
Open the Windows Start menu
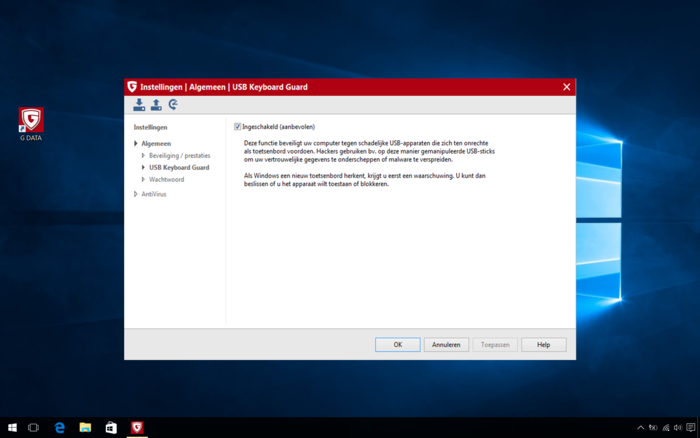pyautogui.click(x=11, y=428)
